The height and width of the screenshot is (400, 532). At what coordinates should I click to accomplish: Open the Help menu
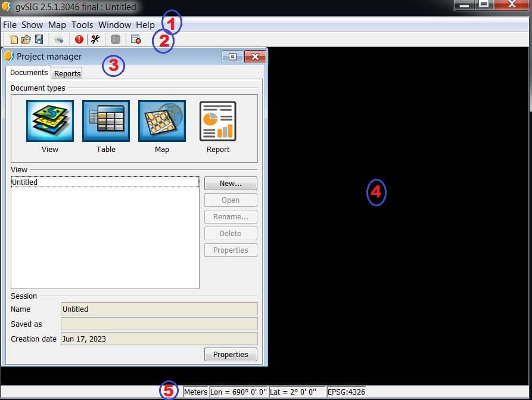[145, 25]
